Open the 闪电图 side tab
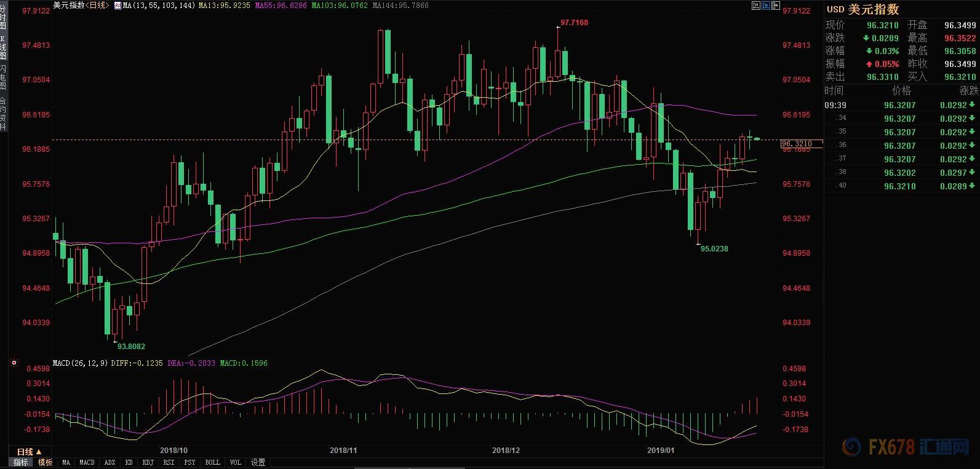This screenshot has height=469, width=980. [x=3, y=77]
